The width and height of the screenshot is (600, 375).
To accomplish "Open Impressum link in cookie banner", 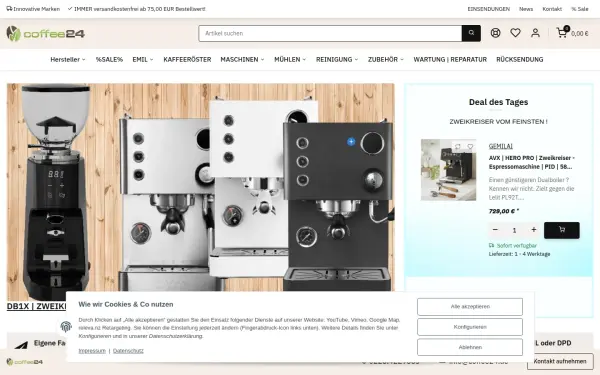I will 92,351.
